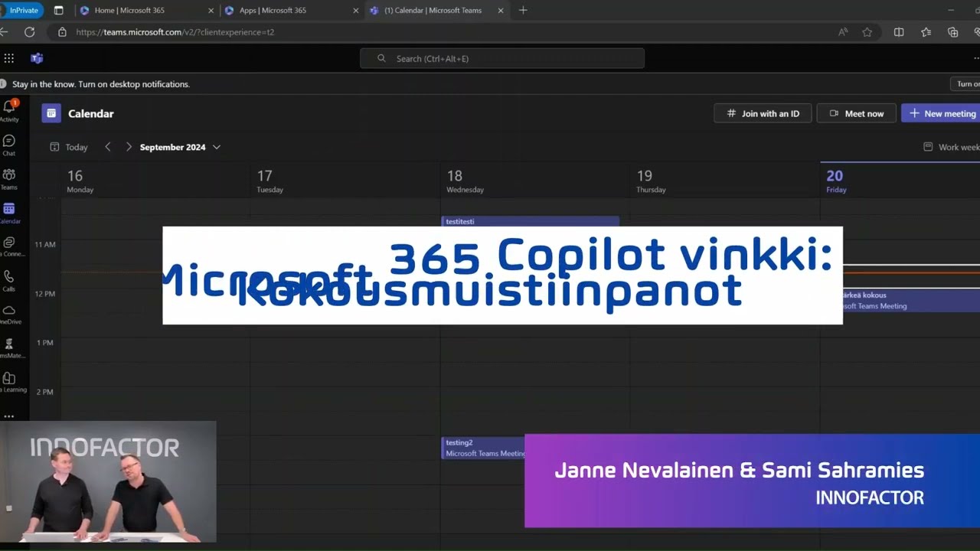
Task: Select Calendar in the Teams sidebar
Action: click(9, 213)
